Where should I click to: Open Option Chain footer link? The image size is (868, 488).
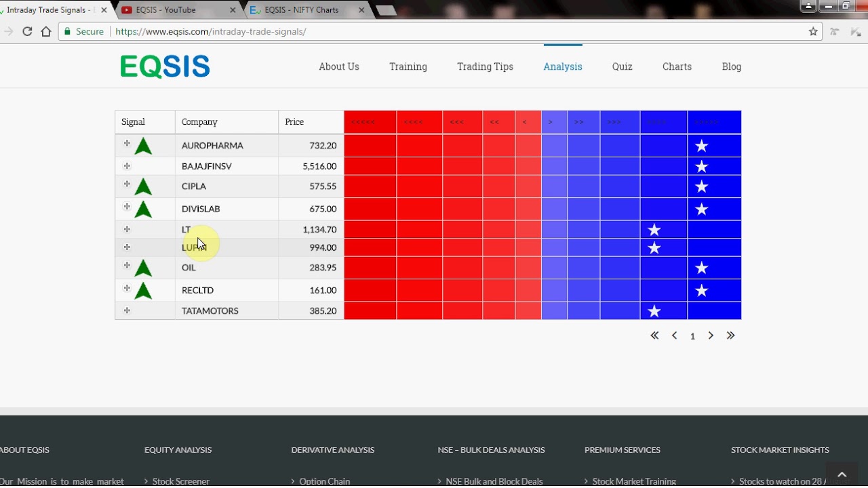tap(325, 481)
